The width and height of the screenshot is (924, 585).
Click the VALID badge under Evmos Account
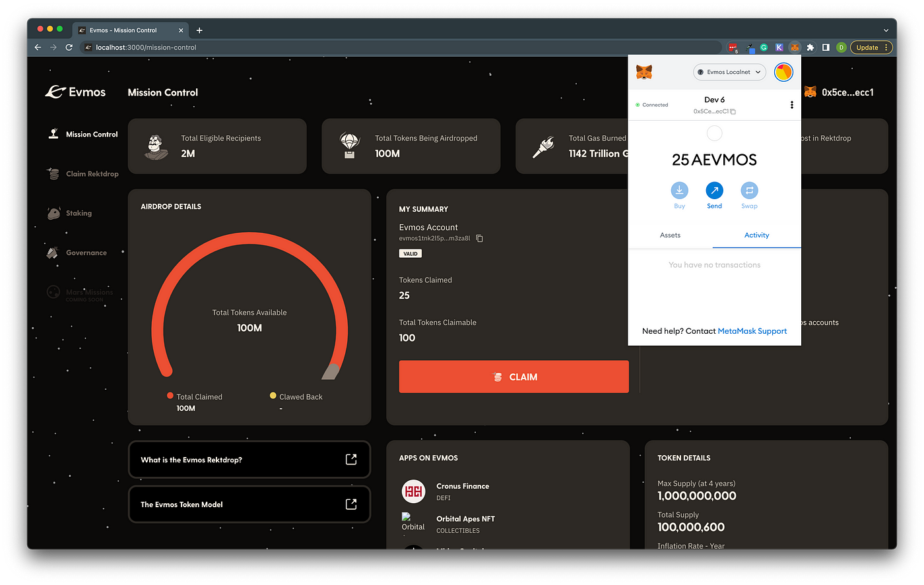point(411,253)
